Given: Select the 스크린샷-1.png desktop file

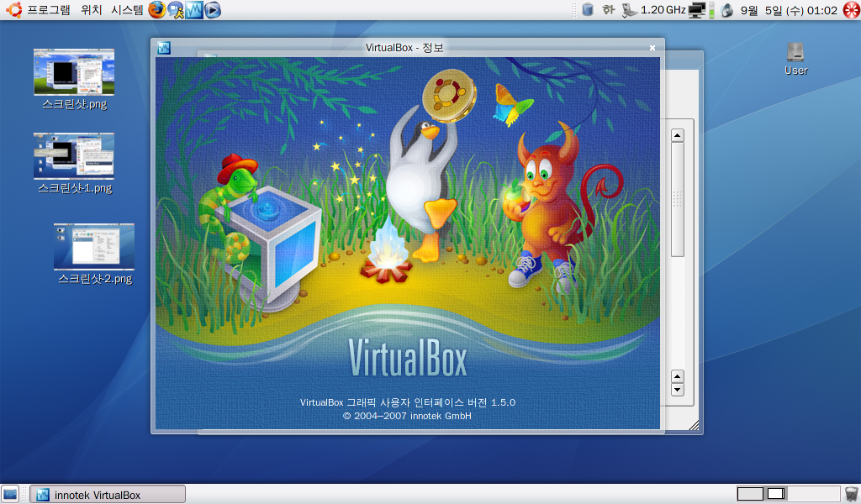Looking at the screenshot, I should (74, 164).
